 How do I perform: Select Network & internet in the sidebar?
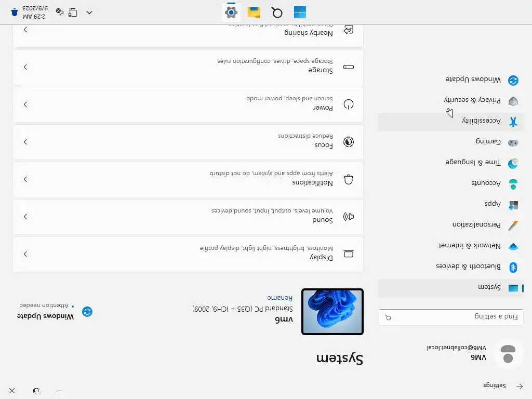[x=451, y=246]
